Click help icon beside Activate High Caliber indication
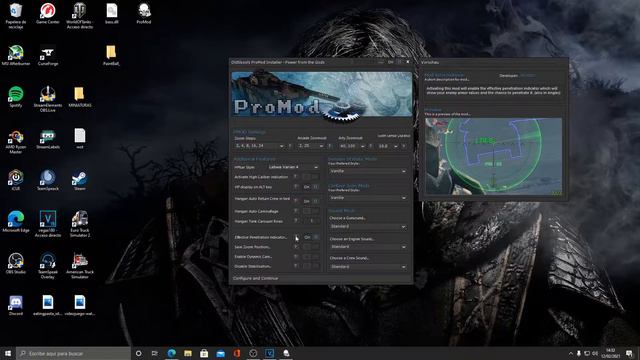 coord(296,177)
